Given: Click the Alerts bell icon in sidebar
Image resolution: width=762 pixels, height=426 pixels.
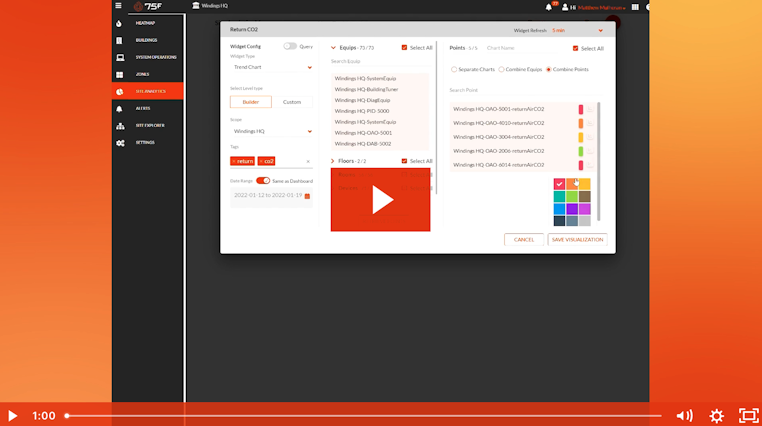Looking at the screenshot, I should pos(120,109).
